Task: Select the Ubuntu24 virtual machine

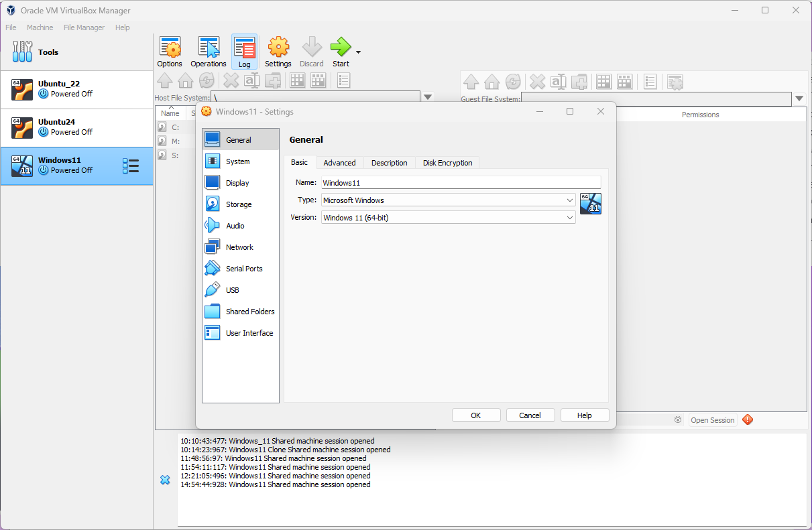Action: (76, 128)
